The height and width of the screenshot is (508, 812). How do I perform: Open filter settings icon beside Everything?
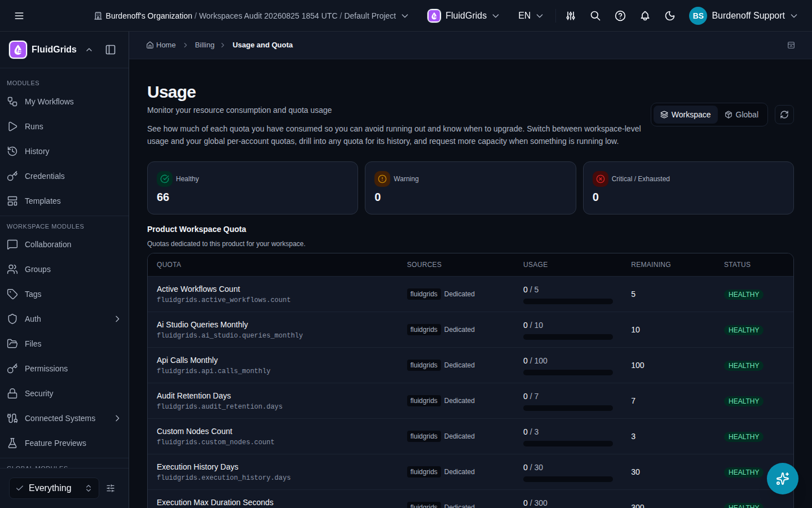click(111, 488)
